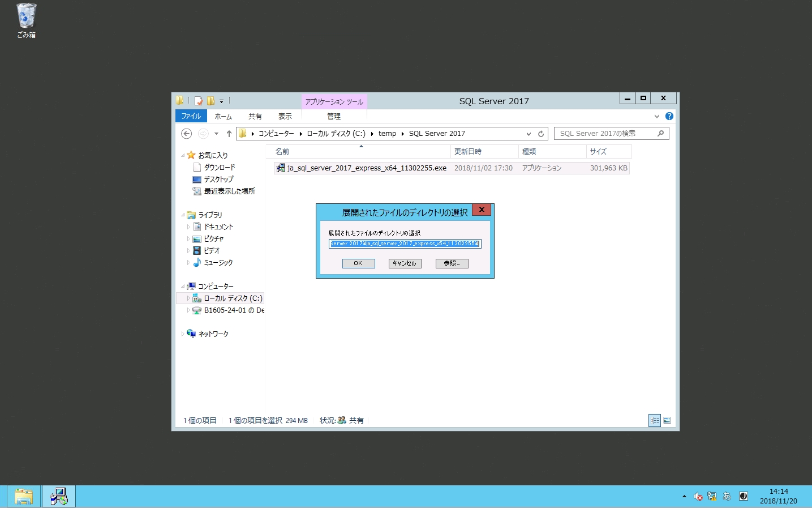Click the 参照 browse button
This screenshot has width=812, height=508.
451,263
